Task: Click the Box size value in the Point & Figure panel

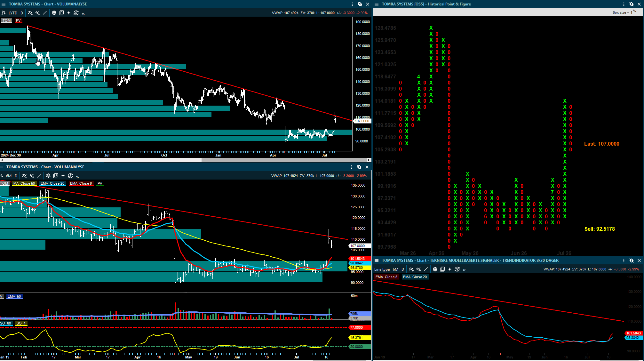Action: tap(632, 12)
